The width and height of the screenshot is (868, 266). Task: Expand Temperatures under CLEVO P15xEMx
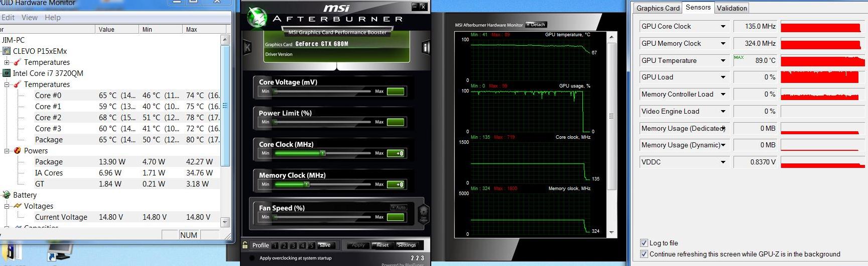pyautogui.click(x=7, y=62)
